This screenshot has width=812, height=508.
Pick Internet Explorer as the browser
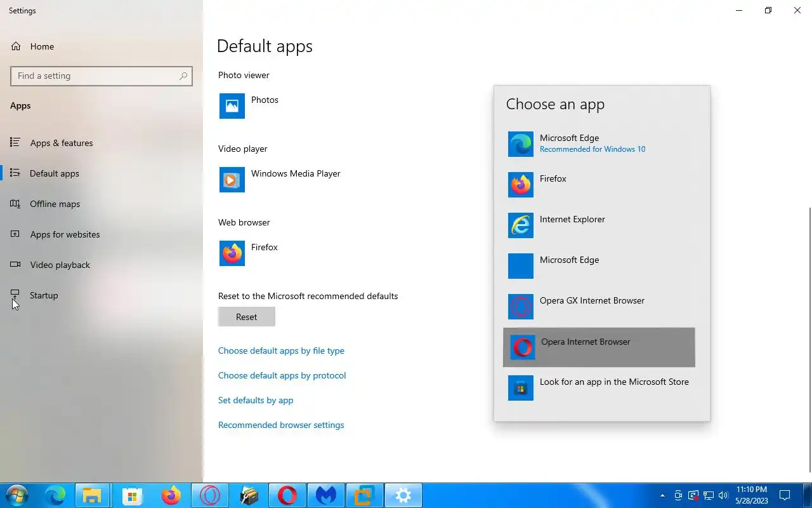[599, 225]
